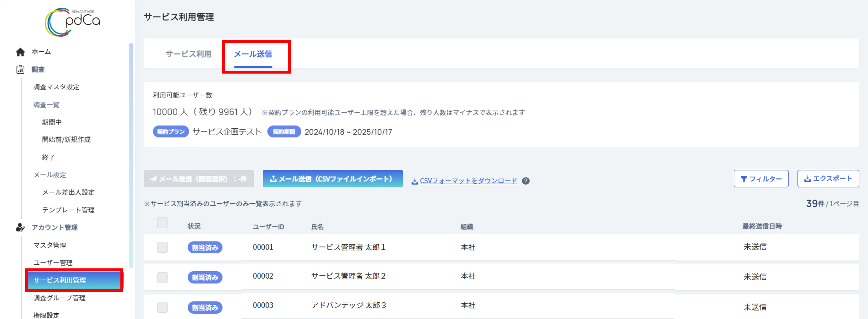Select 開始前/新規作成

(66, 140)
